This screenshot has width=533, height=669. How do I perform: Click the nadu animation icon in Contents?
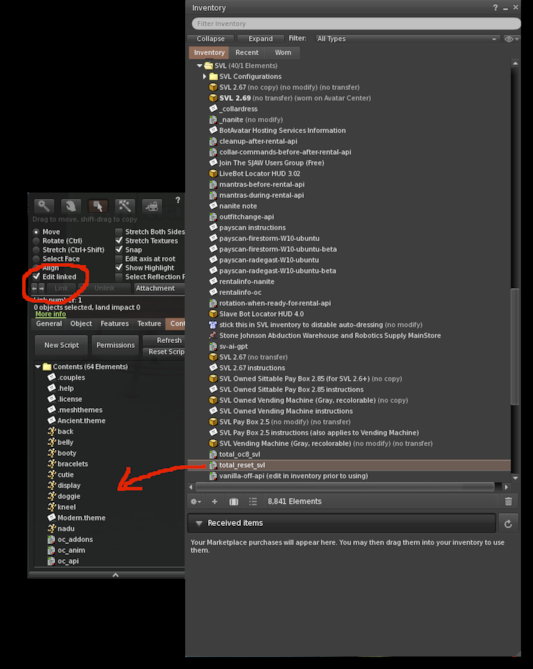click(x=52, y=528)
